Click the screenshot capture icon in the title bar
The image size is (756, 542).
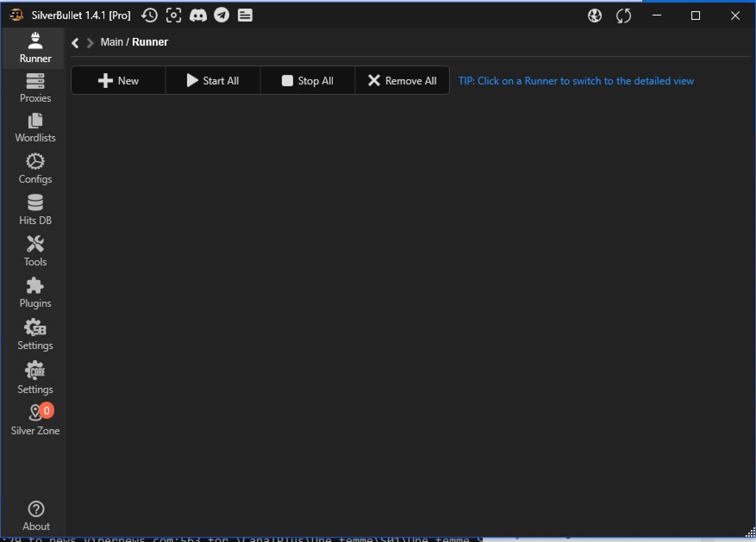pyautogui.click(x=174, y=16)
